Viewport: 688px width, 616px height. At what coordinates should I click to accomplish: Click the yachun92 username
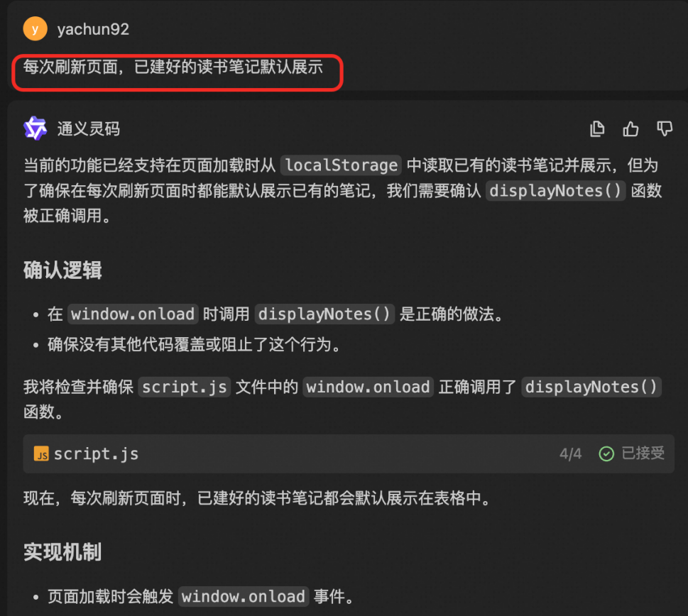click(93, 29)
